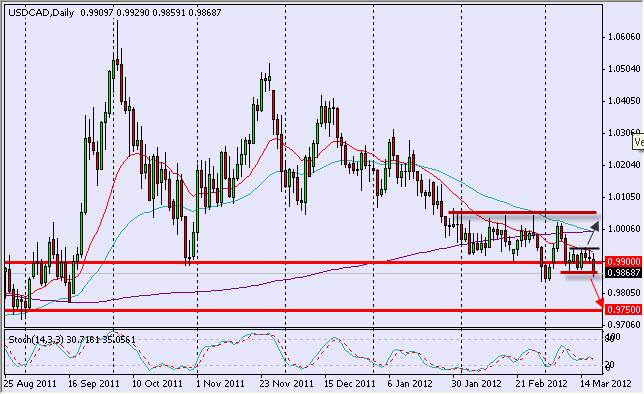Screen dimensions: 644x394
Task: Select the 23 Nov 2011 date label
Action: pyautogui.click(x=287, y=383)
